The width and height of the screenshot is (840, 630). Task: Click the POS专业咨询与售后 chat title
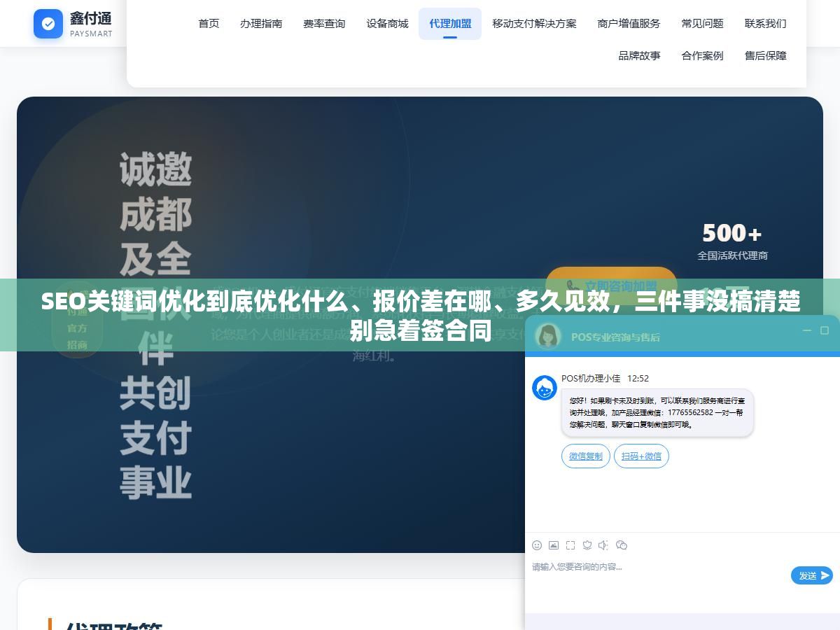(x=615, y=337)
